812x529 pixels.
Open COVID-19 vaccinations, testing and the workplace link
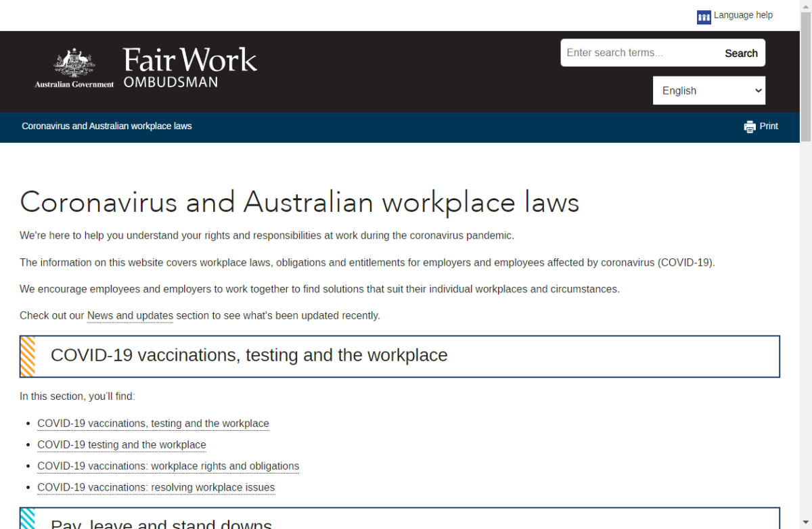[x=153, y=423]
